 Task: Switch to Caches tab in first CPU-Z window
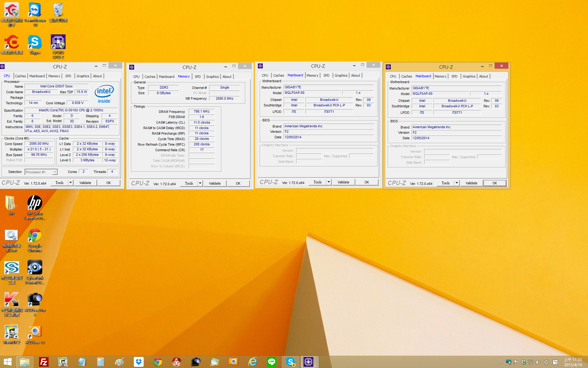21,76
